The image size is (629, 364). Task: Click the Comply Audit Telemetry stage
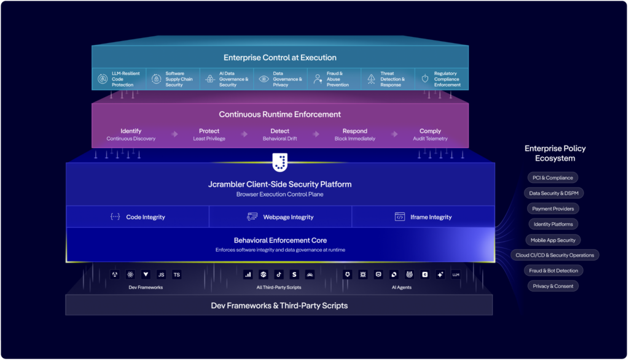click(430, 134)
